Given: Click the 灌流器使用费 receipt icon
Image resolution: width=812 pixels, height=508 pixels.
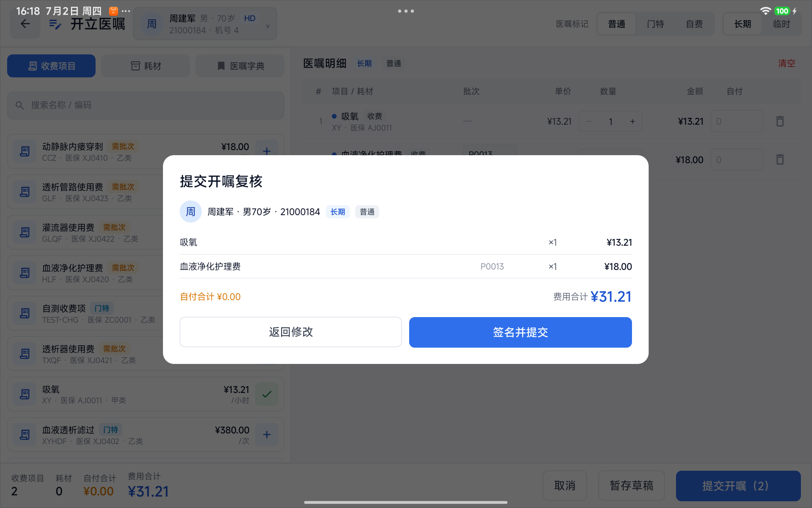Looking at the screenshot, I should (x=25, y=232).
